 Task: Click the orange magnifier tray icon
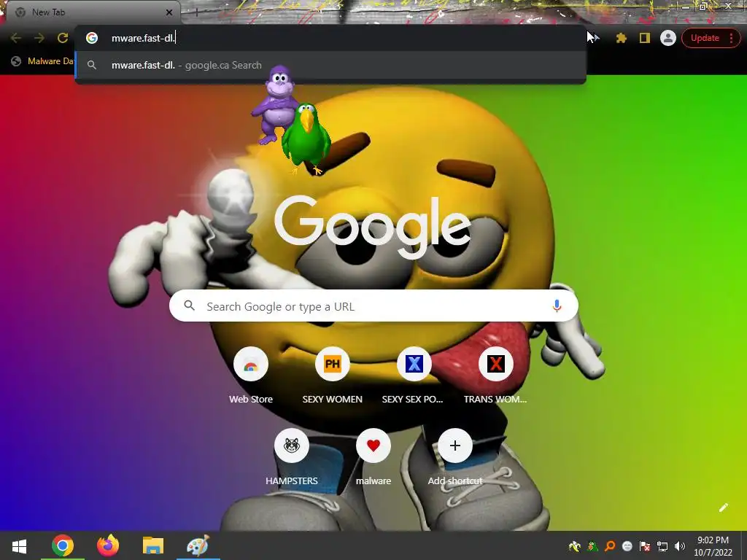click(610, 546)
